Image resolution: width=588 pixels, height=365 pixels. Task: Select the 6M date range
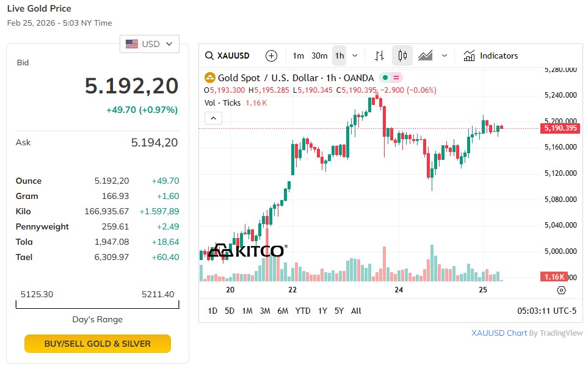pyautogui.click(x=283, y=311)
